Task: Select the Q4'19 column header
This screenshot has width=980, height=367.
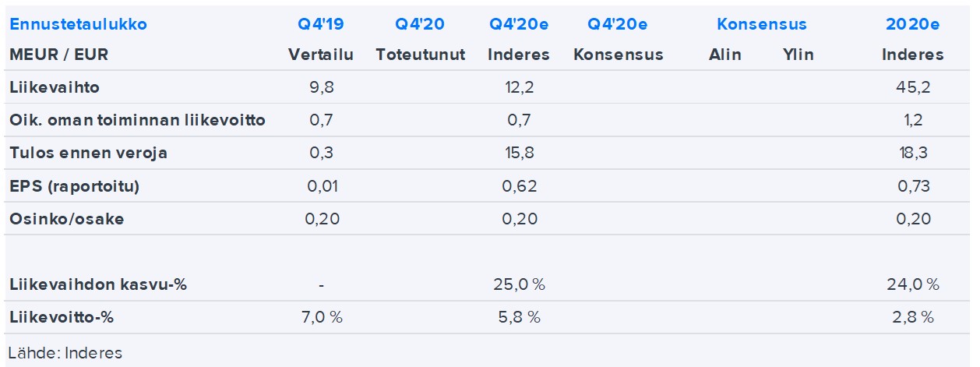Action: [x=320, y=24]
